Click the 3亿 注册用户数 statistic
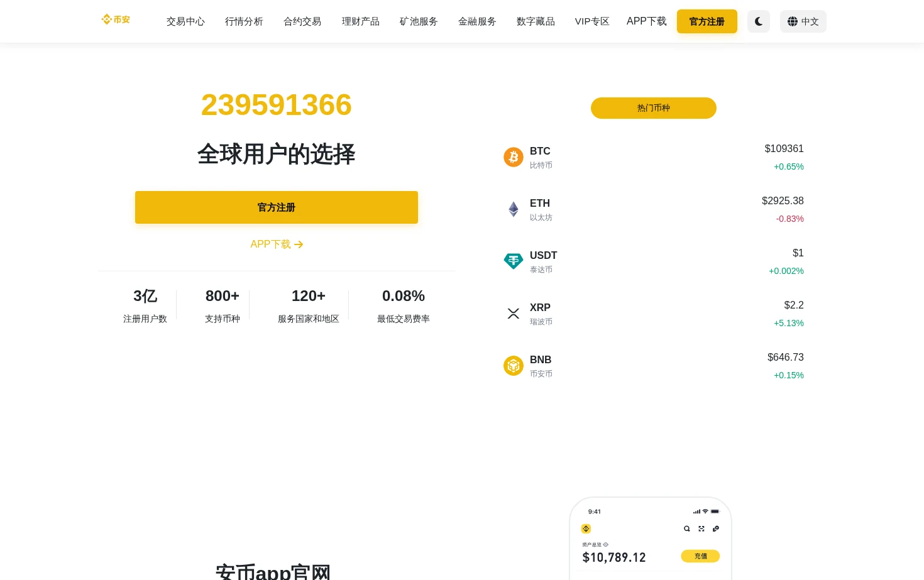This screenshot has width=924, height=580. pos(145,307)
